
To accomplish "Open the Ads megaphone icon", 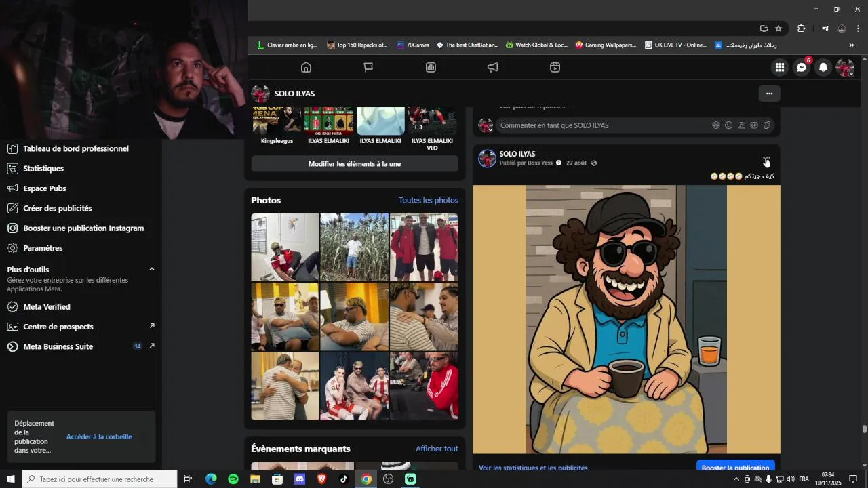I will (x=493, y=67).
